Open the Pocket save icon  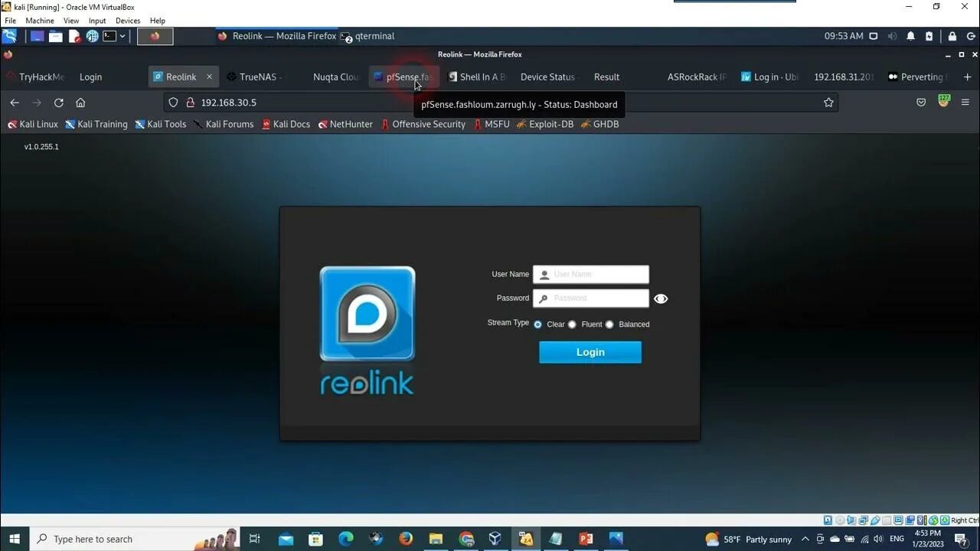click(x=921, y=103)
